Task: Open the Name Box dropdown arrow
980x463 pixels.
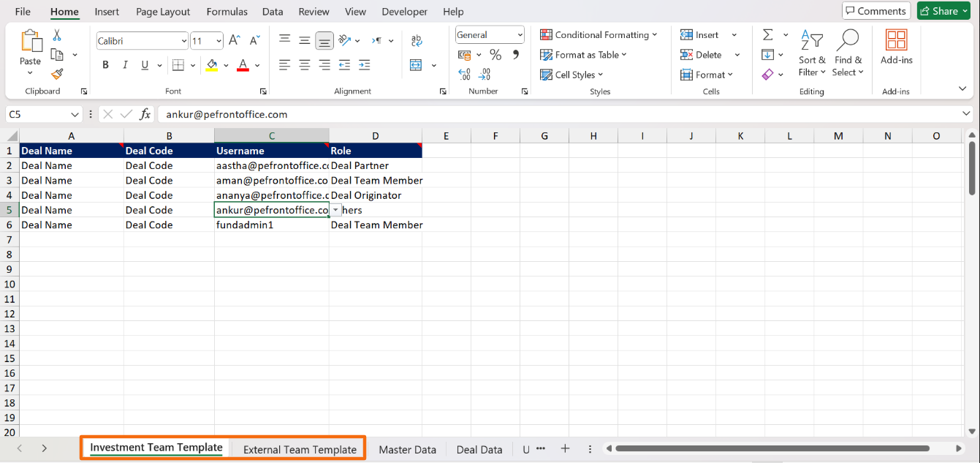Action: tap(75, 115)
